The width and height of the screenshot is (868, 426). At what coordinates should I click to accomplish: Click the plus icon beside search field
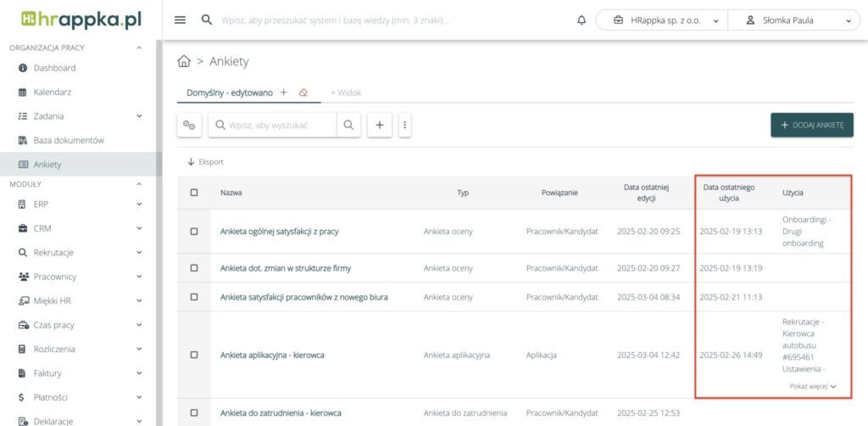tap(379, 125)
